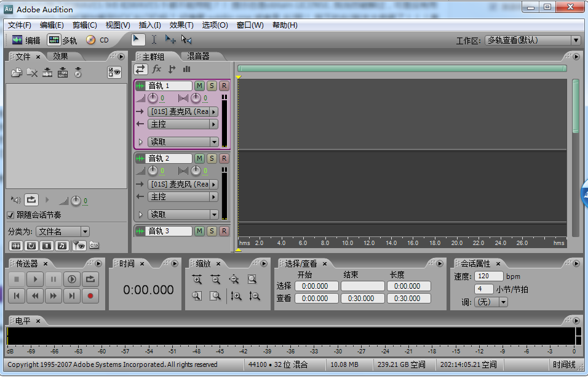This screenshot has height=378, width=588.
Task: Open 音轨 2 automation 读取 dropdown
Action: coord(183,214)
